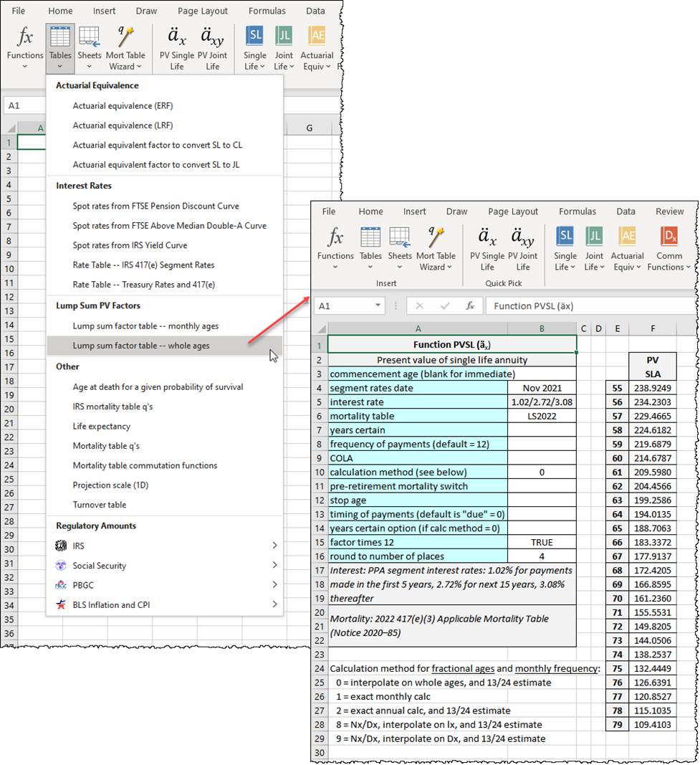Click PV Joint Life in right window ribbon
The height and width of the screenshot is (765, 700).
point(523,248)
